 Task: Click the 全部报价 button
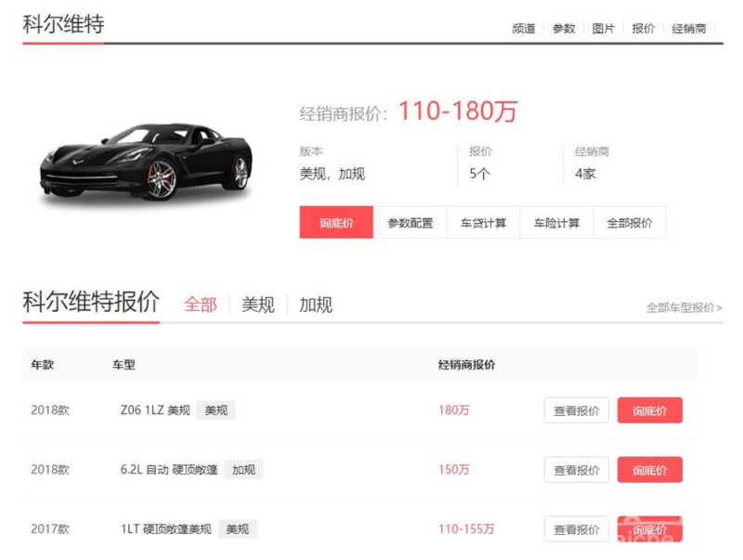629,223
